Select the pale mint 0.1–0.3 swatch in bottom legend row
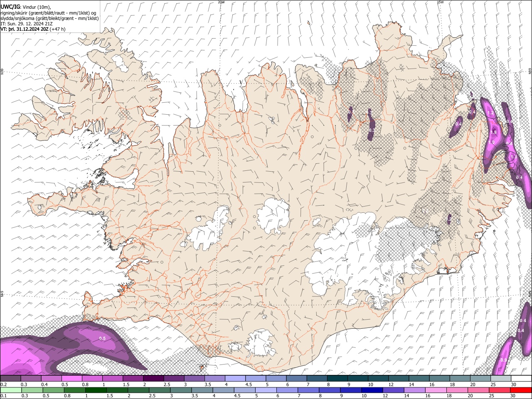Screen dimensions: 532x399 coord(11,390)
